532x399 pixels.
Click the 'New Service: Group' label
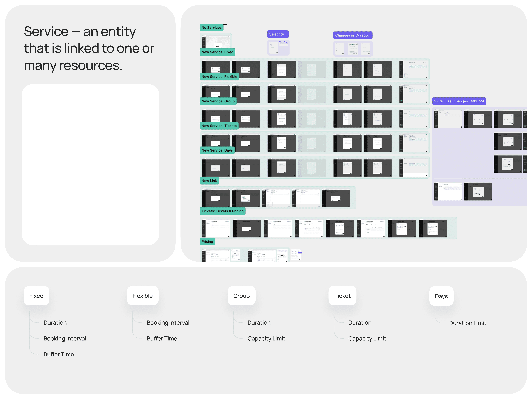(218, 101)
